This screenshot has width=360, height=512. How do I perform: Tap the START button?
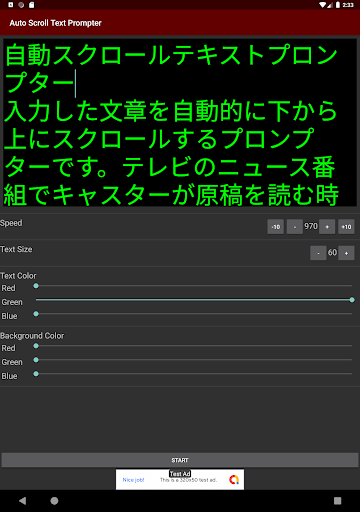pos(180,460)
